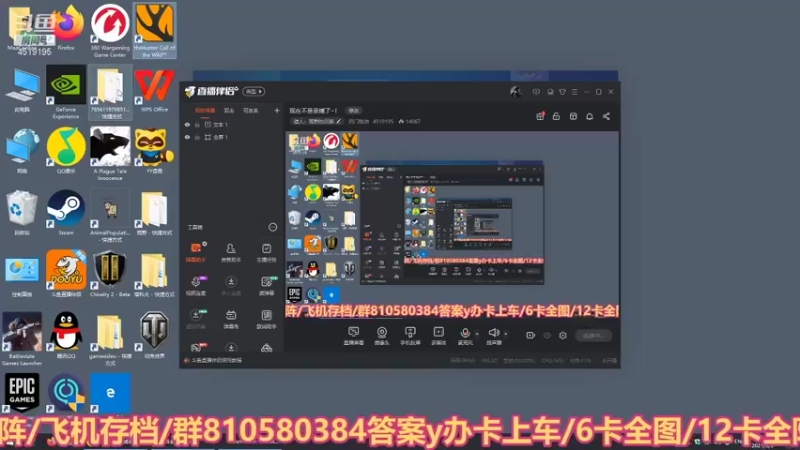Viewport: 800px width, 450px height.
Task: Select the 全屏 1 source row
Action: (x=232, y=137)
